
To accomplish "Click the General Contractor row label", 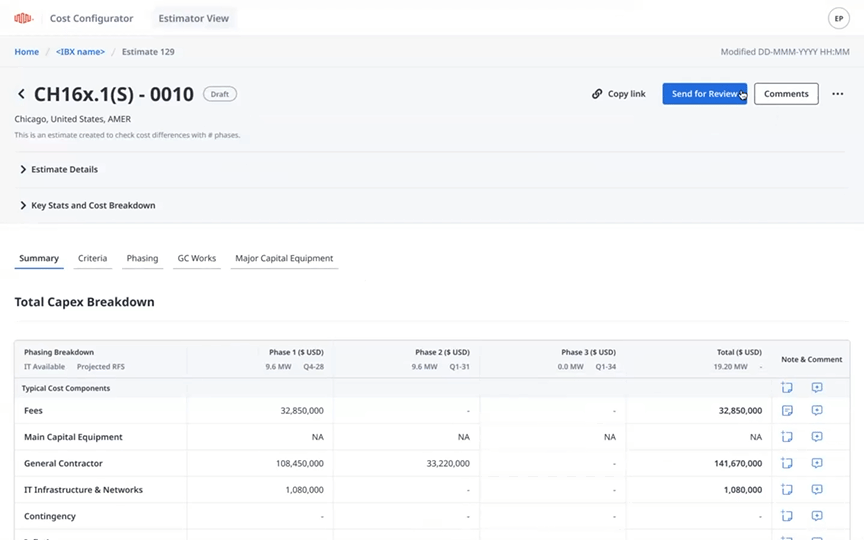I will (x=63, y=463).
